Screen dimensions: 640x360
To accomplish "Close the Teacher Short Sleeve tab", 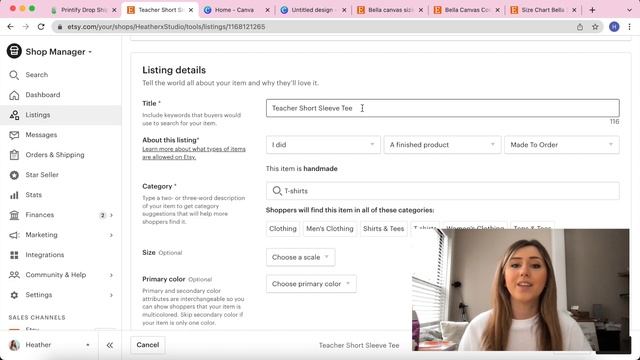I will point(191,10).
